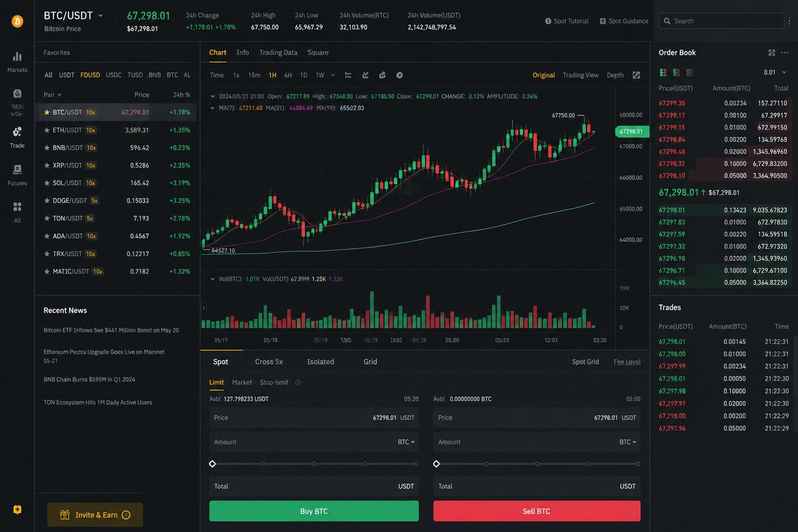This screenshot has height=532, width=798.
Task: Open the All apps grid in sidebar
Action: [17, 212]
